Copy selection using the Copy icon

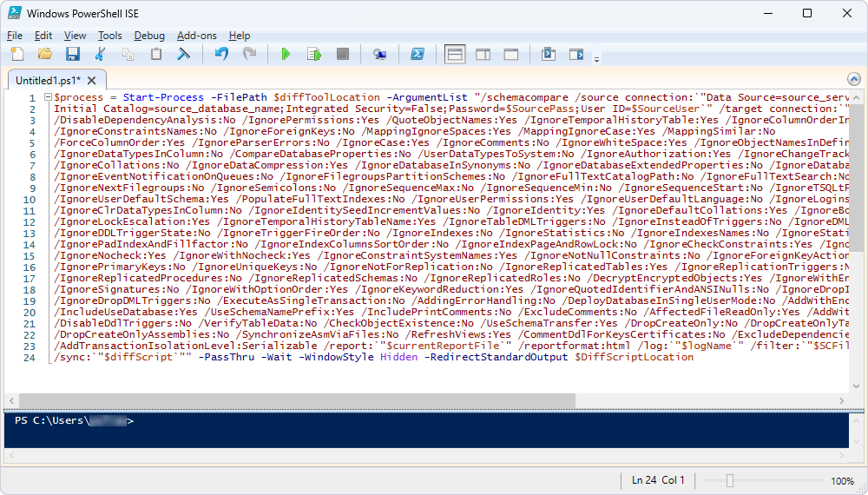(x=128, y=54)
